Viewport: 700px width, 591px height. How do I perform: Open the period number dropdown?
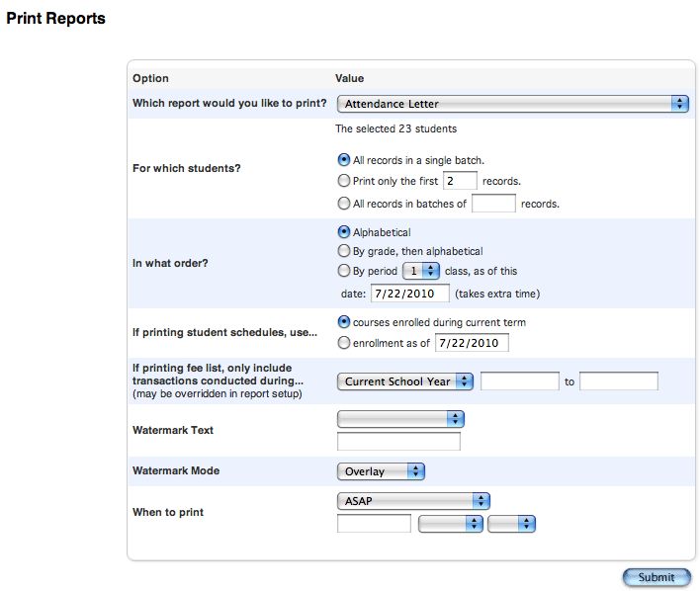point(421,271)
